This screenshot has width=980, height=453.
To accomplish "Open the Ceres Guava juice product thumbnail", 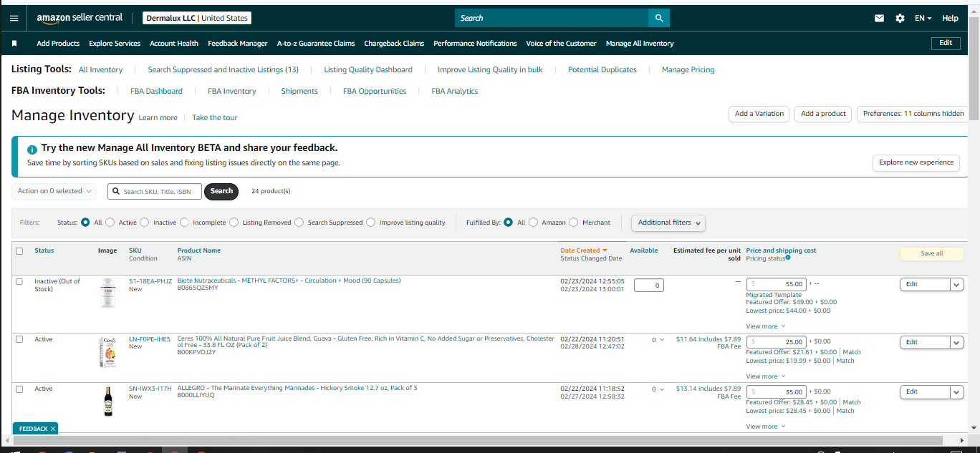I will tap(108, 352).
